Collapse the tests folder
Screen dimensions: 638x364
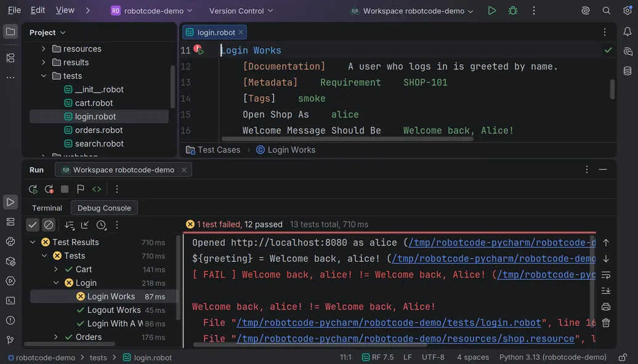pos(44,76)
